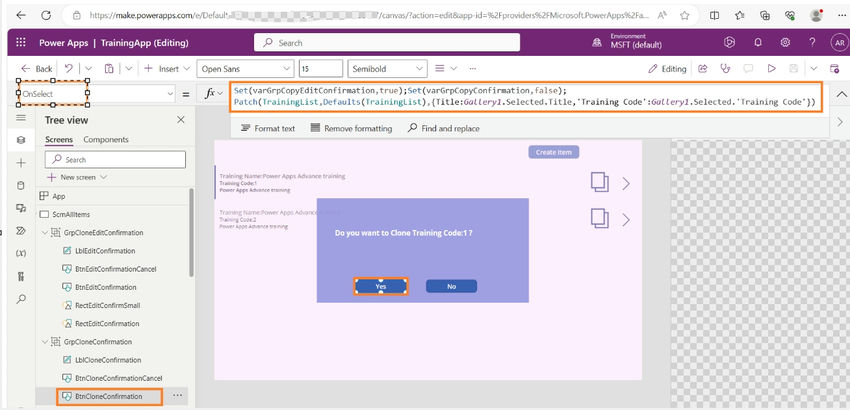Share the app with the share icon

tap(703, 68)
